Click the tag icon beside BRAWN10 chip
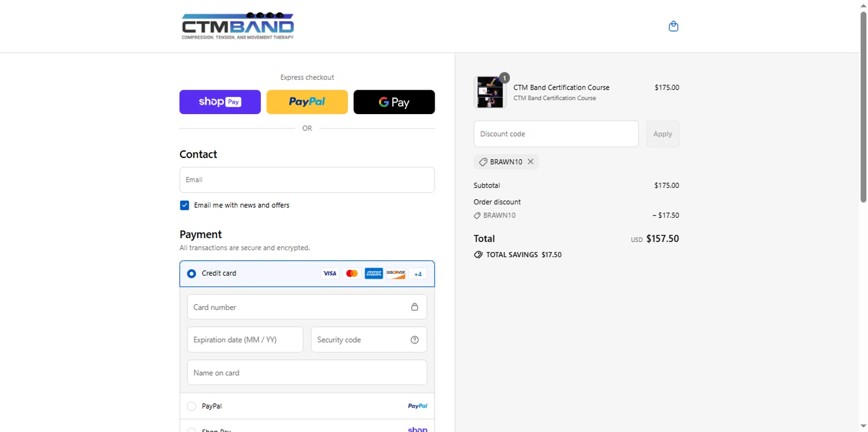Image resolution: width=868 pixels, height=432 pixels. click(x=483, y=162)
